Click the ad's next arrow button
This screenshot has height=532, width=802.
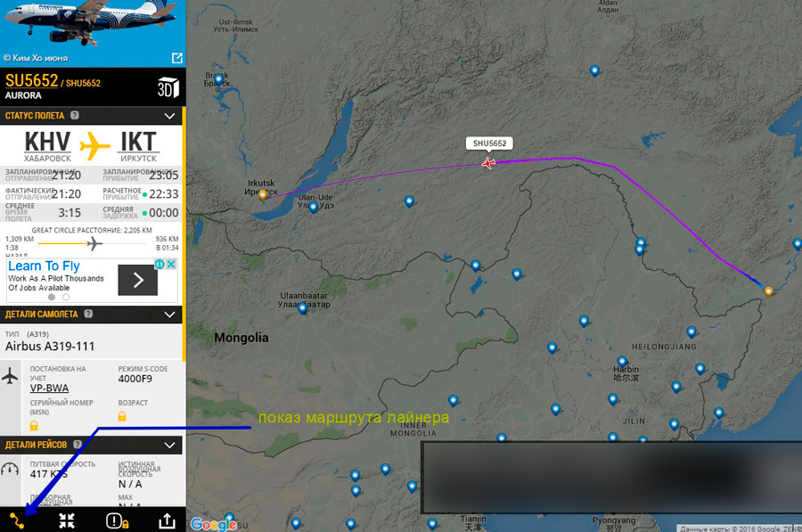click(x=137, y=280)
